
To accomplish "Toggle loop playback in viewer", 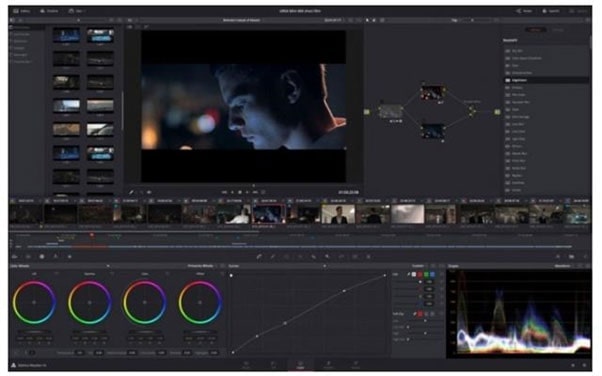I will point(263,192).
